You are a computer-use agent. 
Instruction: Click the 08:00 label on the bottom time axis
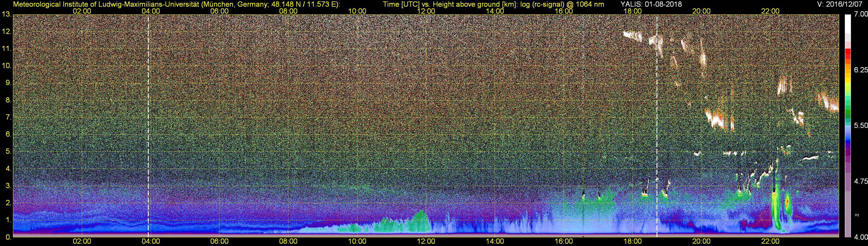pyautogui.click(x=288, y=241)
